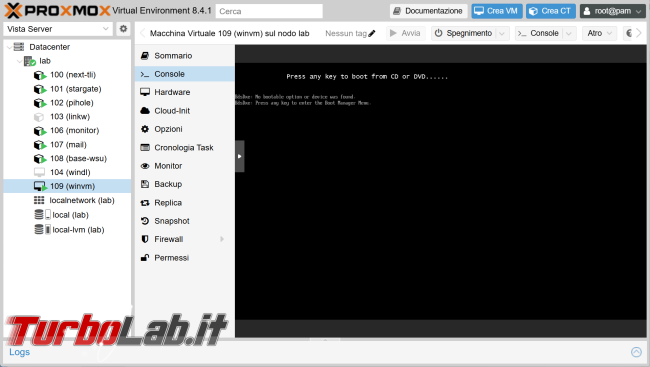
Task: Select the Console tab in side menu
Action: click(x=185, y=74)
